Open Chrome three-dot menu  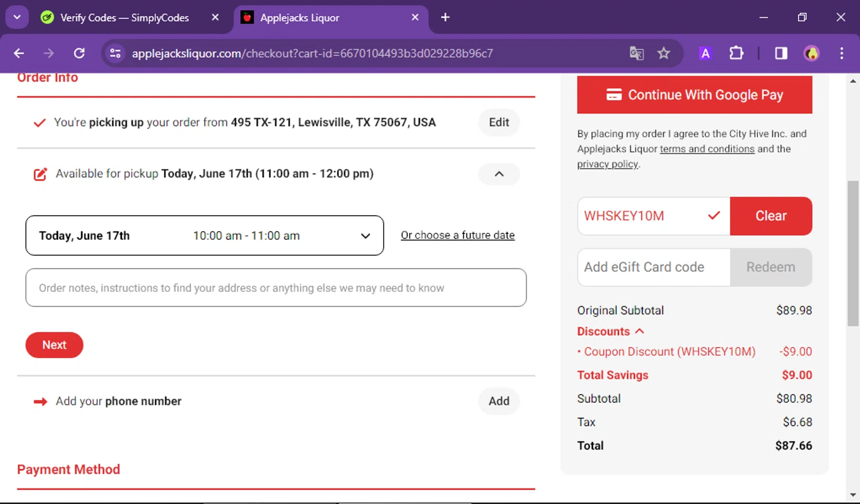(841, 53)
